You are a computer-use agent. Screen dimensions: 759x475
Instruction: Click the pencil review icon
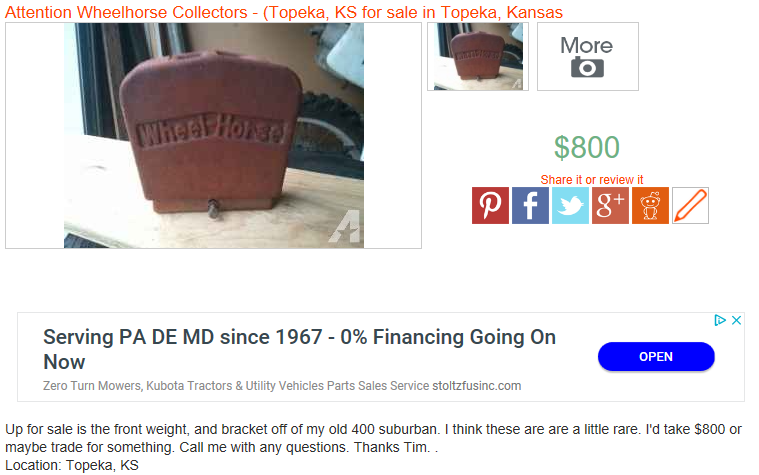pos(690,205)
